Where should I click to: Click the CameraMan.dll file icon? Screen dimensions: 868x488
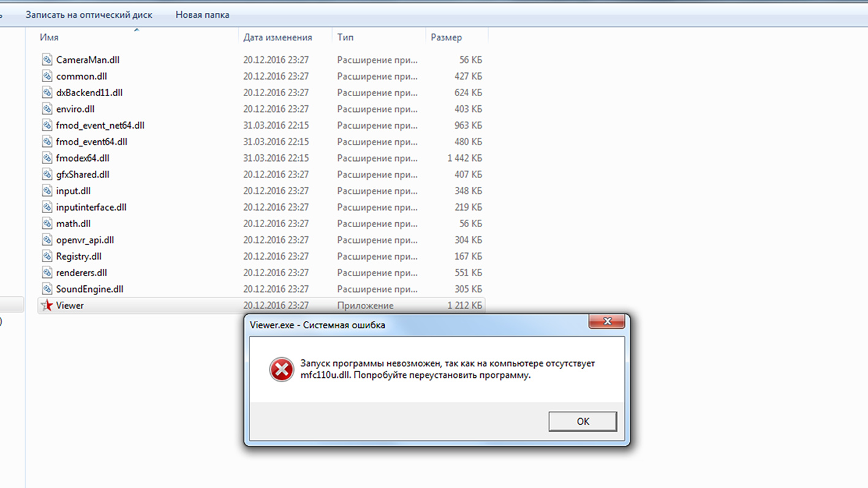tap(47, 59)
